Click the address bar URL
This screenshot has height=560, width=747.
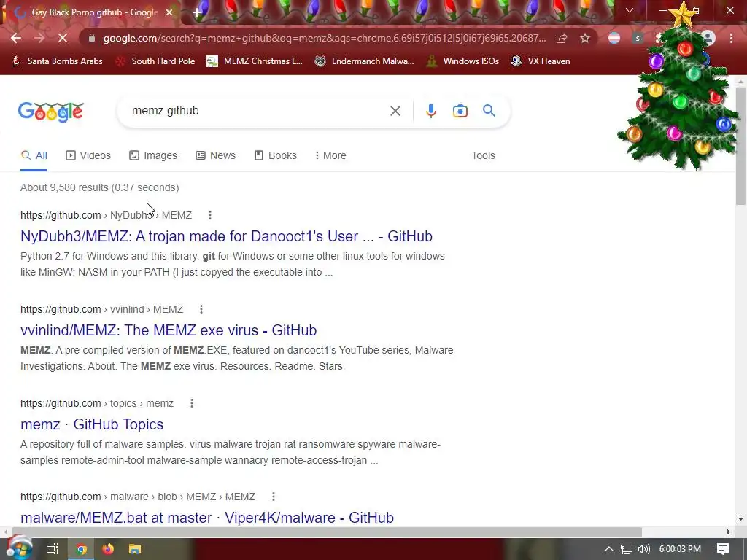(x=325, y=38)
